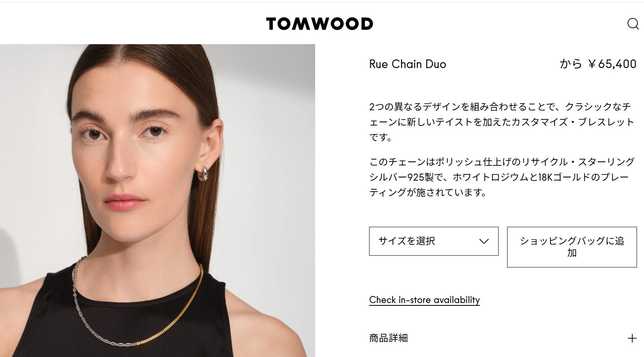Open the Check in-store availability link
This screenshot has width=644, height=357.
(424, 300)
